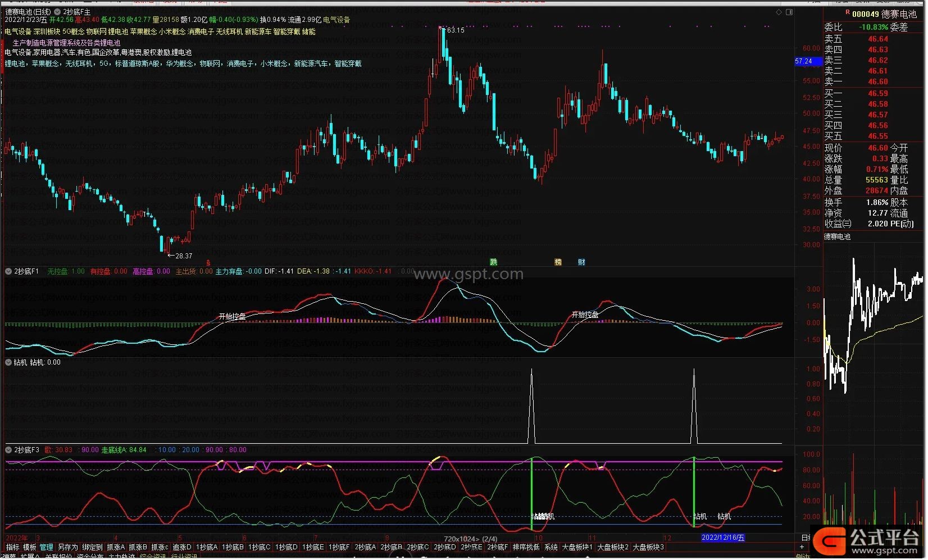
Task: Switch to the 抓涨B template tab
Action: click(138, 547)
